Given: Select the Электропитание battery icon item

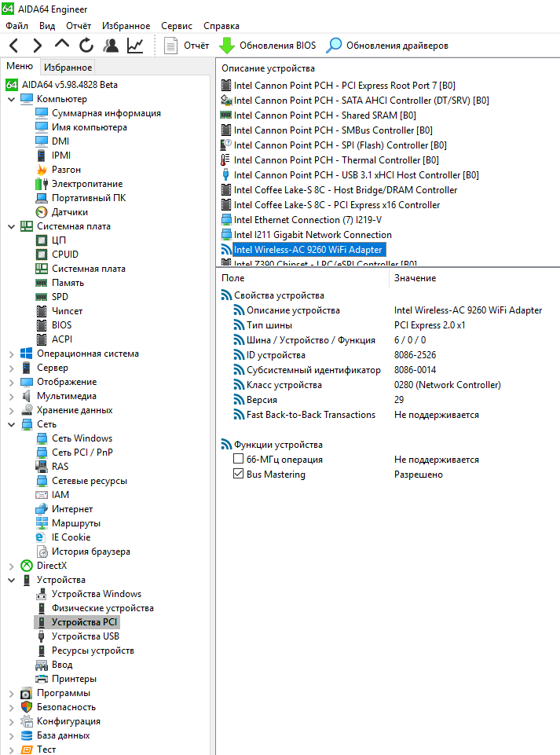Looking at the screenshot, I should click(79, 184).
